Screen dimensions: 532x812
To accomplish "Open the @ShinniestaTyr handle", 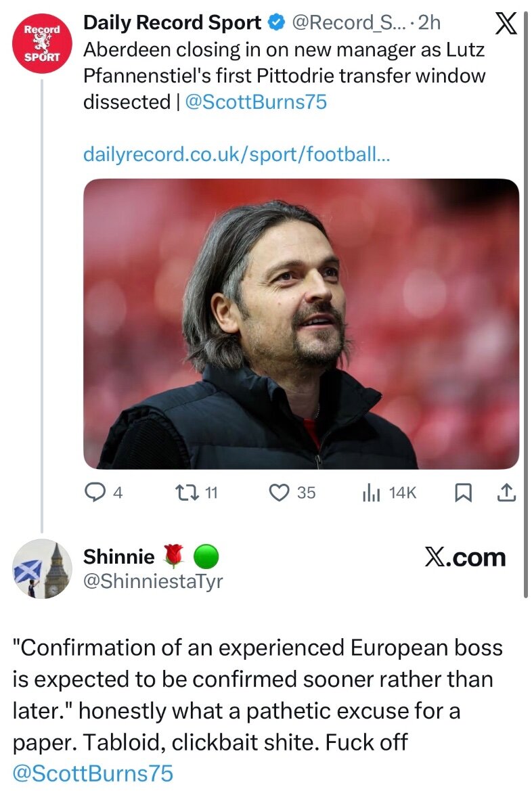I will click(152, 581).
